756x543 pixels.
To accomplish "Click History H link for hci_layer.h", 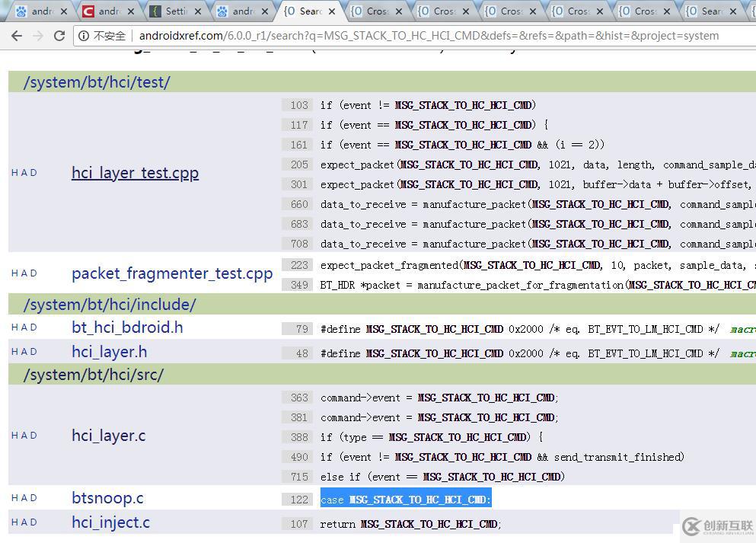I will (14, 352).
